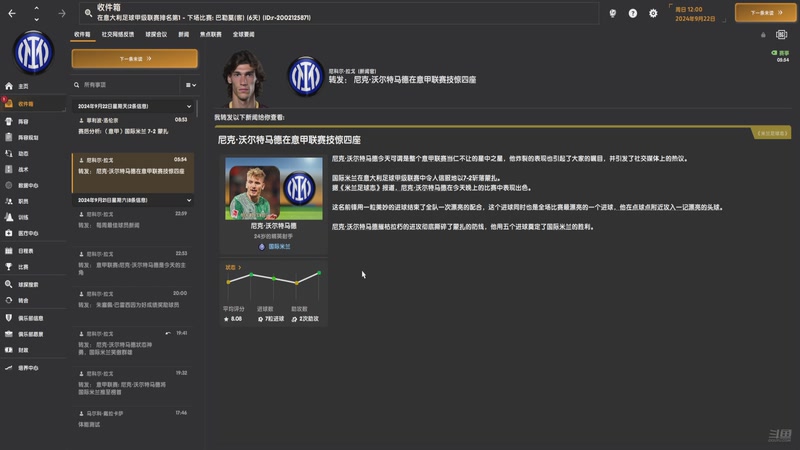Switch to the 全球要闻 tab
Screen dimensions: 800x450
pyautogui.click(x=243, y=35)
